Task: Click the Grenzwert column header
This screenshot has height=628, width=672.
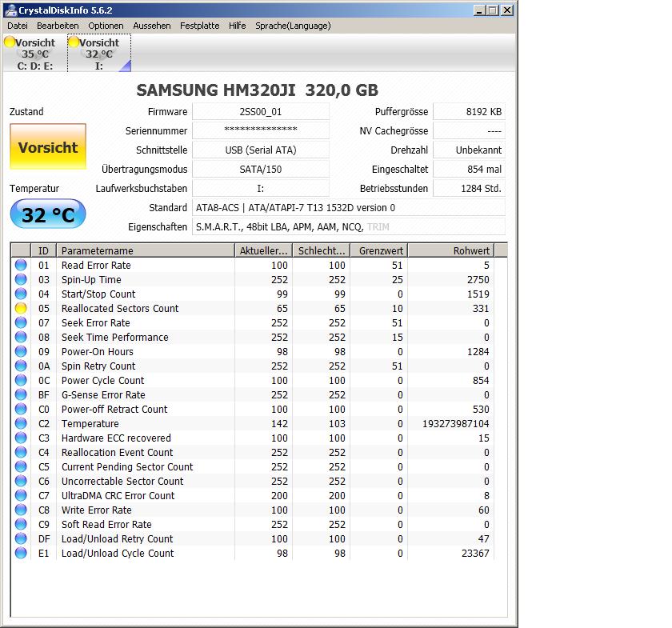Action: tap(379, 250)
